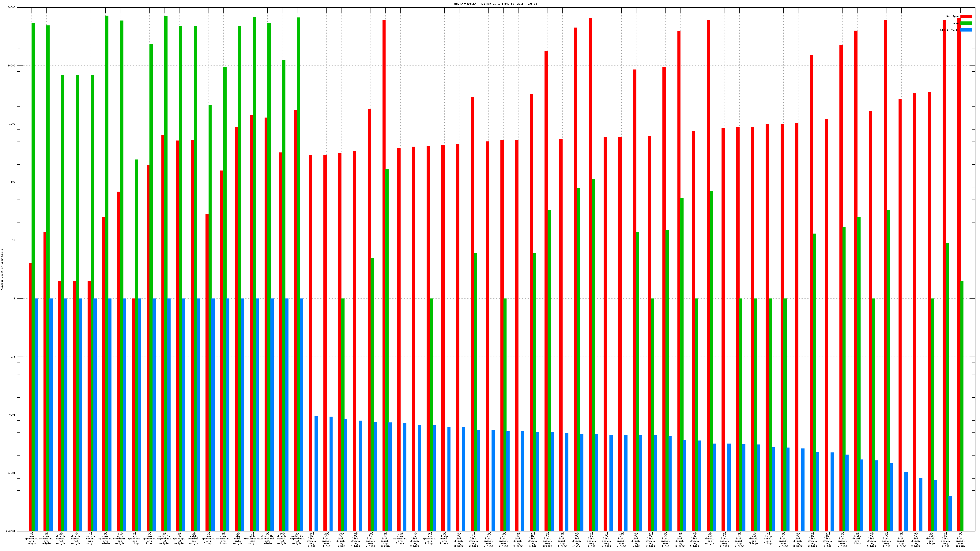Viewport: 980px width, 551px height.
Task: Click the dnsbl-2.uceprotect.net origin label
Action: click(x=297, y=538)
